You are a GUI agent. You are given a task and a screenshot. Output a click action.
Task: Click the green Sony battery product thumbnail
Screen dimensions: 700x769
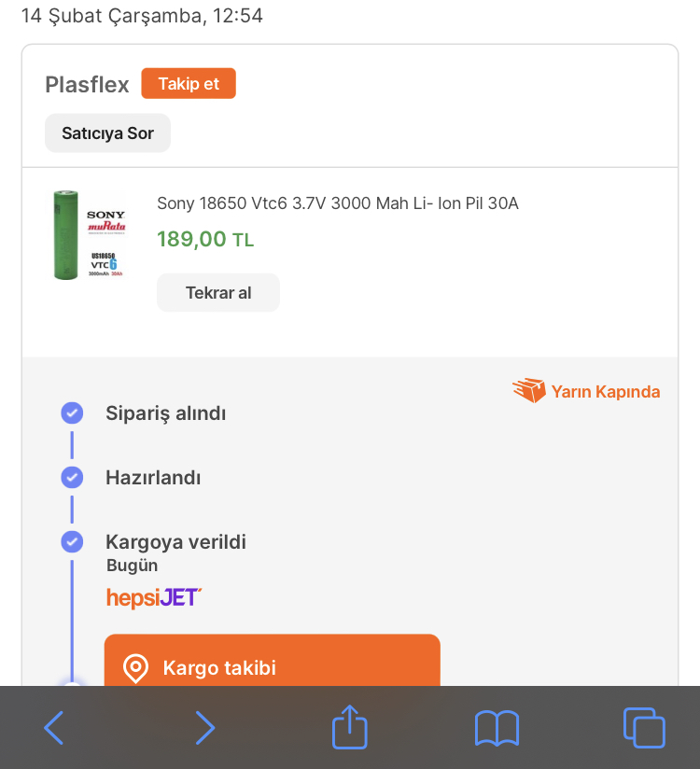(89, 234)
